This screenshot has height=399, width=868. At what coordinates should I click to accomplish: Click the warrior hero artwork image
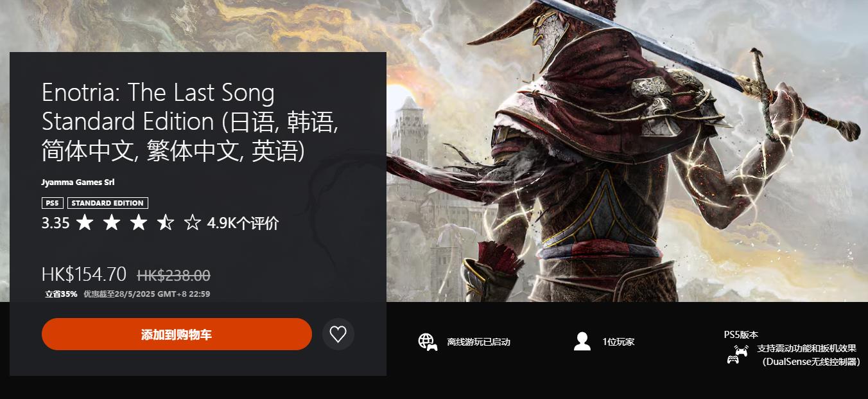pyautogui.click(x=626, y=151)
